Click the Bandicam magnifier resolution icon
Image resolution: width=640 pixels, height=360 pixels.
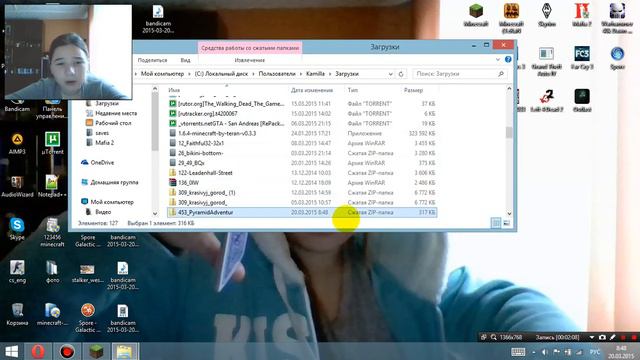pos(493,337)
